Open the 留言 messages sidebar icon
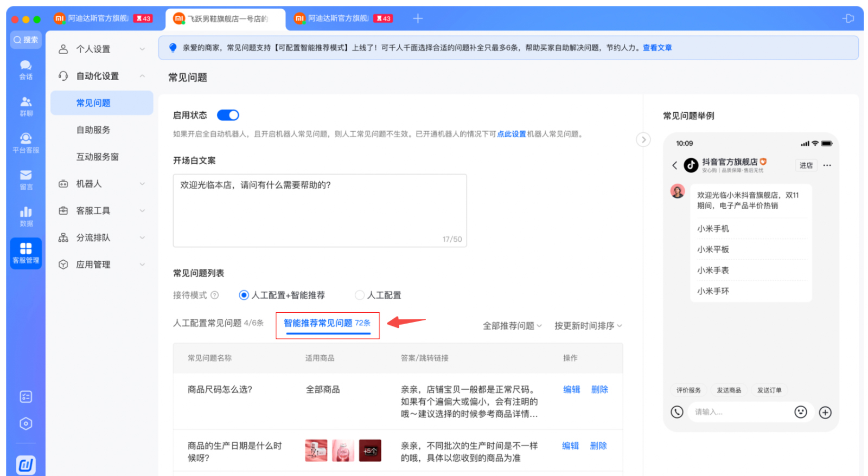The width and height of the screenshot is (868, 476). click(x=25, y=180)
